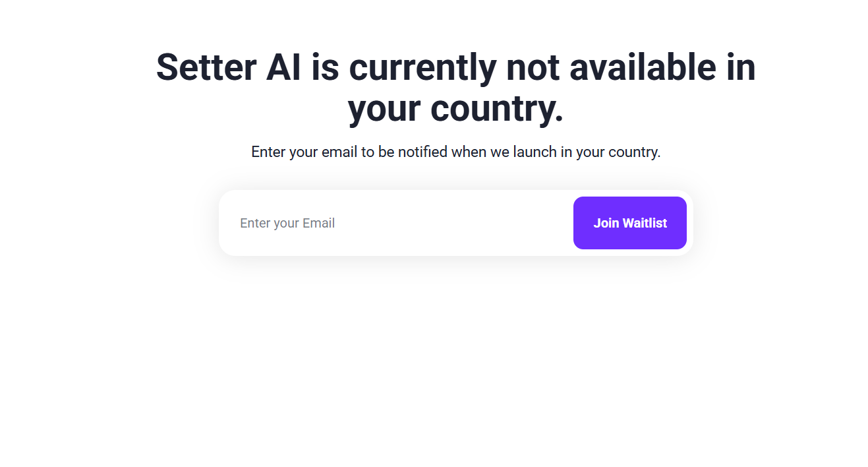Click inside the Enter your Email placeholder
Image resolution: width=868 pixels, height=467 pixels.
[287, 223]
